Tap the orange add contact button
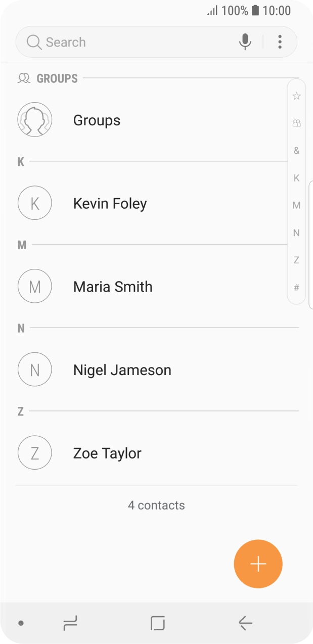313x644 pixels. 258,564
